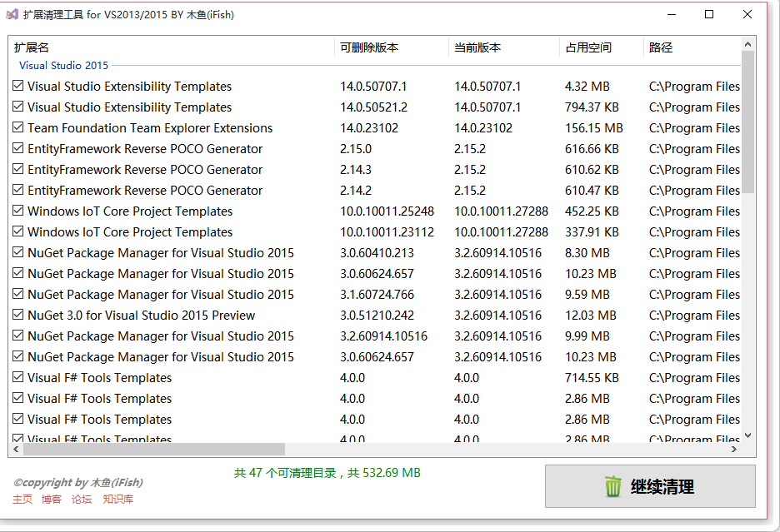Uncheck NuGet 3.0 for Visual Studio 2015 Preview

click(17, 316)
